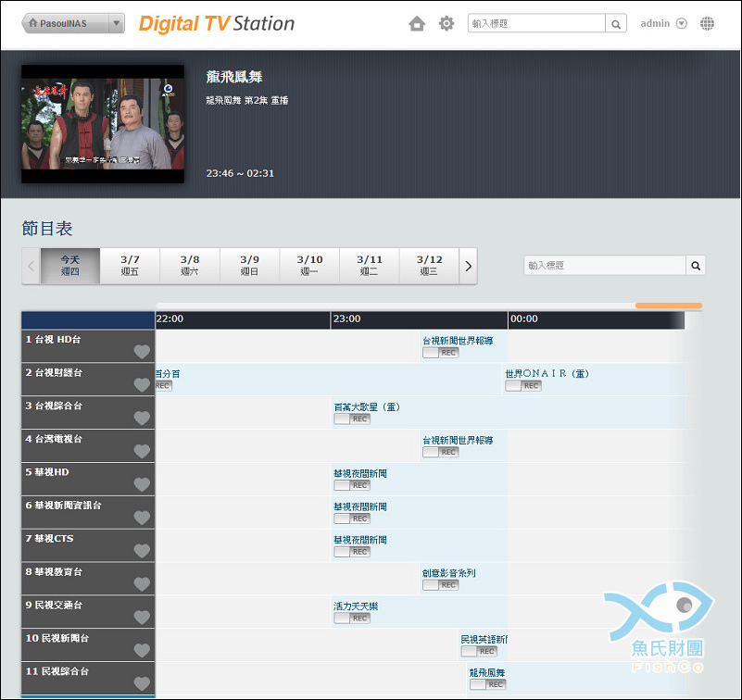Toggle REC for 百萬大歌星 (重)

pyautogui.click(x=352, y=419)
